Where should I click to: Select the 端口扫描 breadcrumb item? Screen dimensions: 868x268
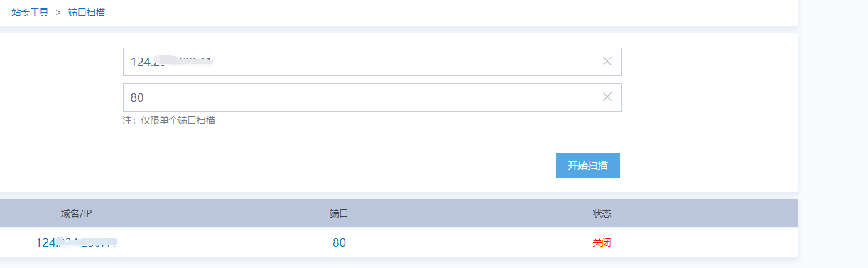pos(87,12)
